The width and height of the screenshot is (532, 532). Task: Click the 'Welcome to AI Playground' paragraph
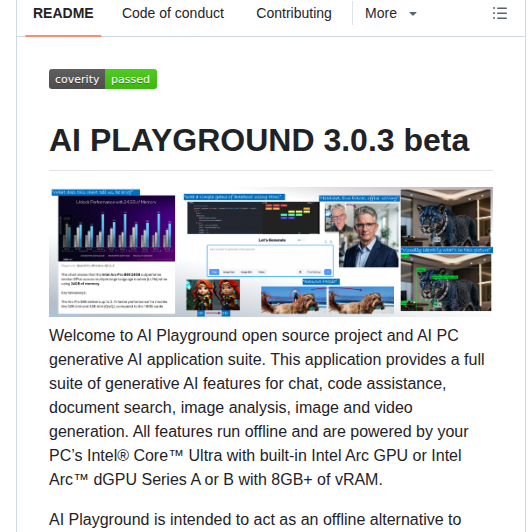point(267,407)
